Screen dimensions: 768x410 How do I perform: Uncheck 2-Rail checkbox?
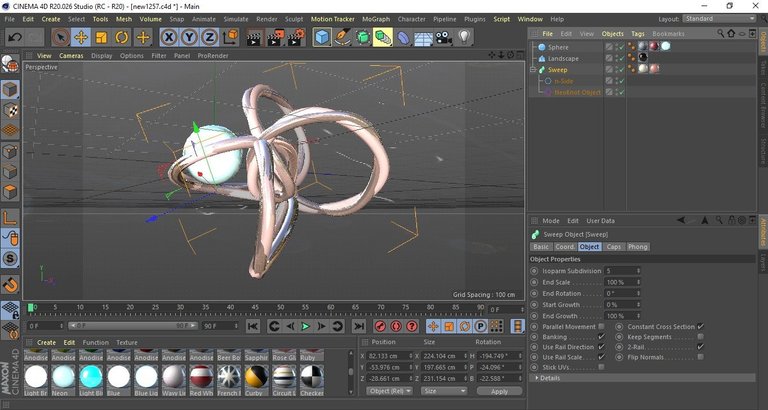[x=700, y=347]
